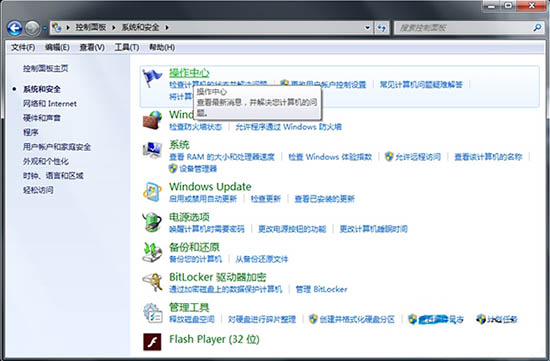Click the greyed Forward arrow button
550x361 pixels.
(32, 28)
